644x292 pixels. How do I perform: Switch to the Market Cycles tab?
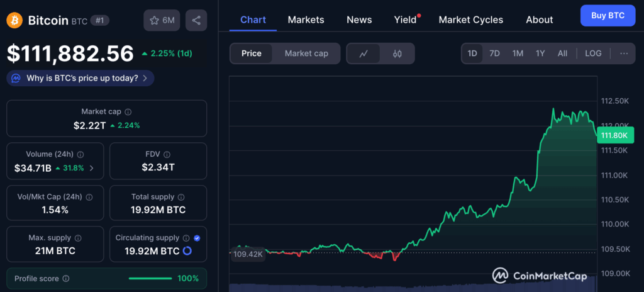pyautogui.click(x=470, y=20)
